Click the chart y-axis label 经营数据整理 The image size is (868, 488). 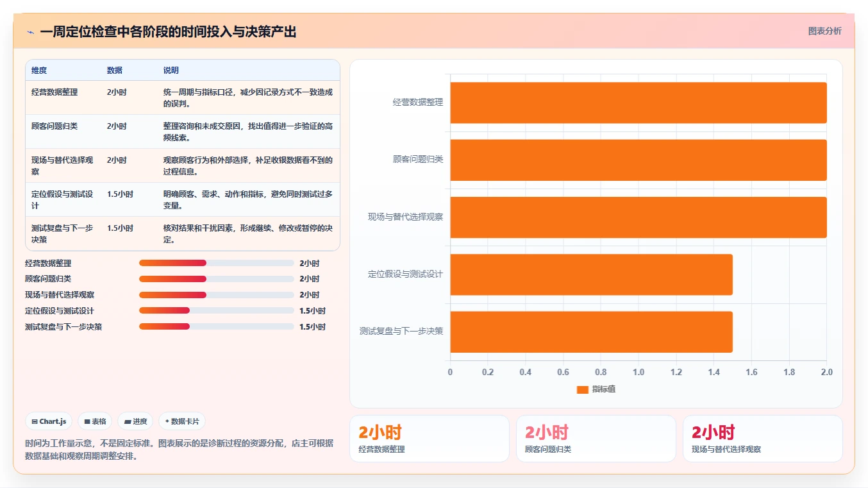point(418,102)
